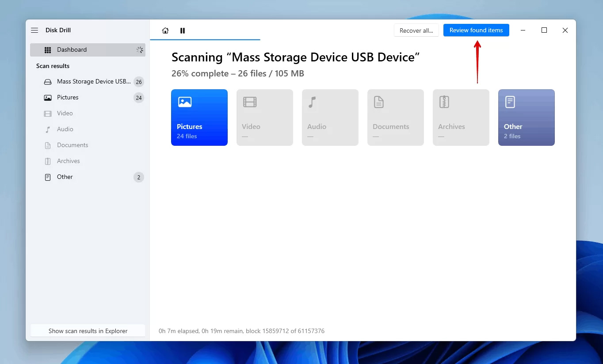Screen dimensions: 603x364
Task: Select the Video category tile
Action: tap(265, 118)
